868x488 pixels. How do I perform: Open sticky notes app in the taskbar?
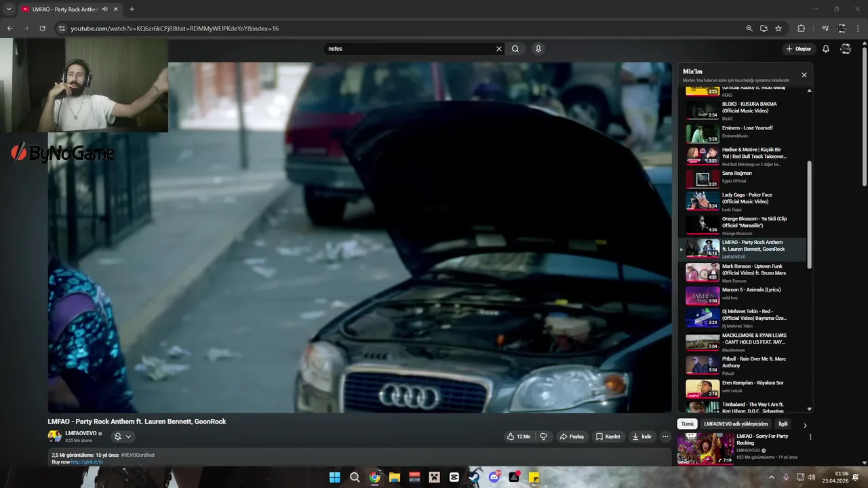coord(534,477)
